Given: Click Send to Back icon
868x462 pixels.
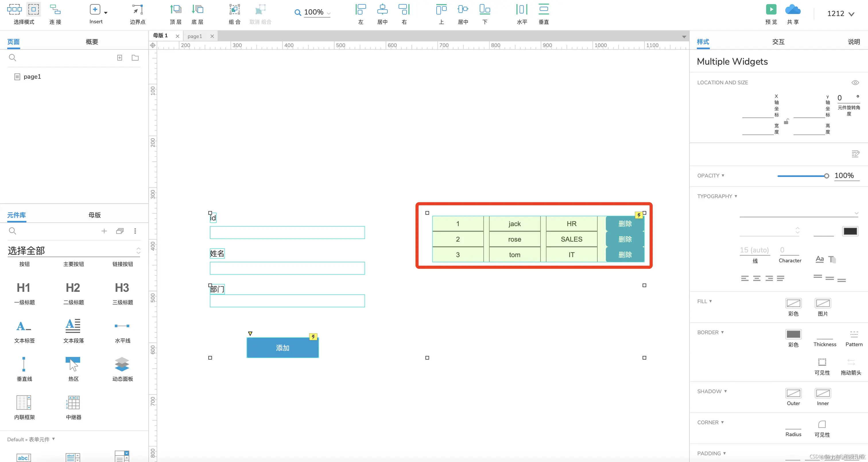Looking at the screenshot, I should pos(197,9).
